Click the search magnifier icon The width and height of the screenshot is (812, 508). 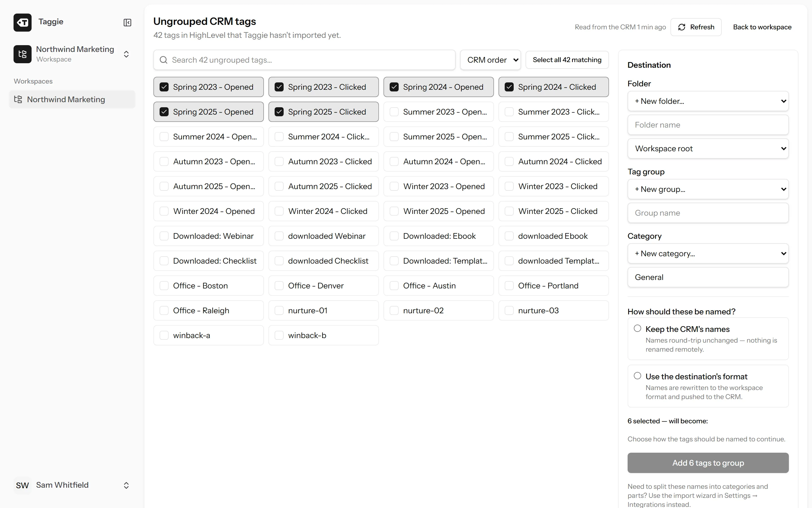pyautogui.click(x=164, y=60)
